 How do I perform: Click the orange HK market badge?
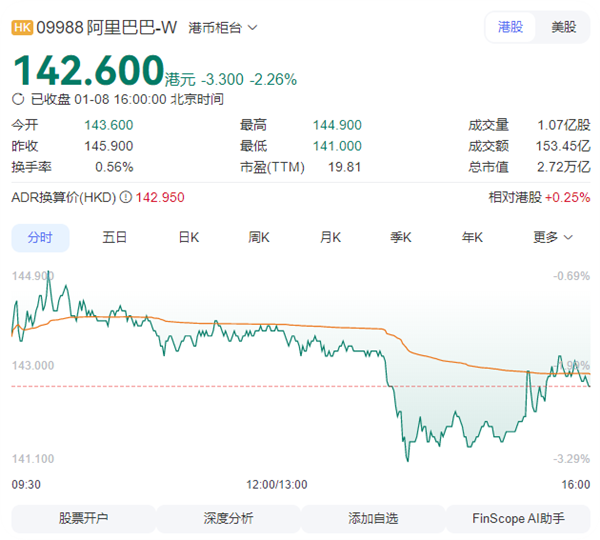pyautogui.click(x=22, y=28)
